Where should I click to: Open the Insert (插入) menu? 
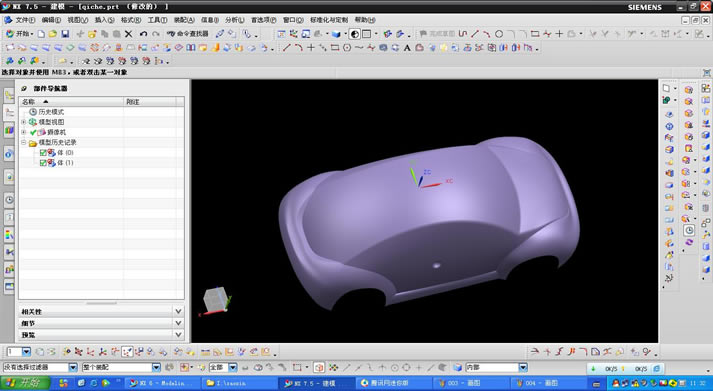click(x=104, y=20)
